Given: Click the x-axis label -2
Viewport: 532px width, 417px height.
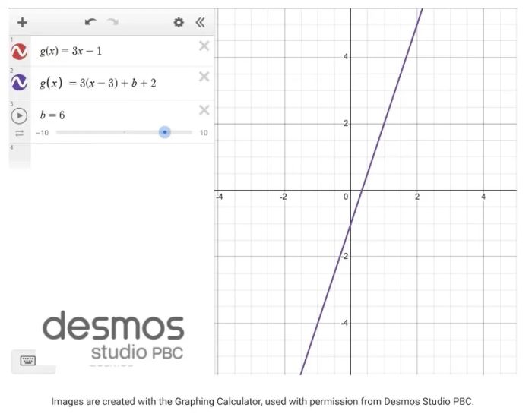Looking at the screenshot, I should point(283,197).
